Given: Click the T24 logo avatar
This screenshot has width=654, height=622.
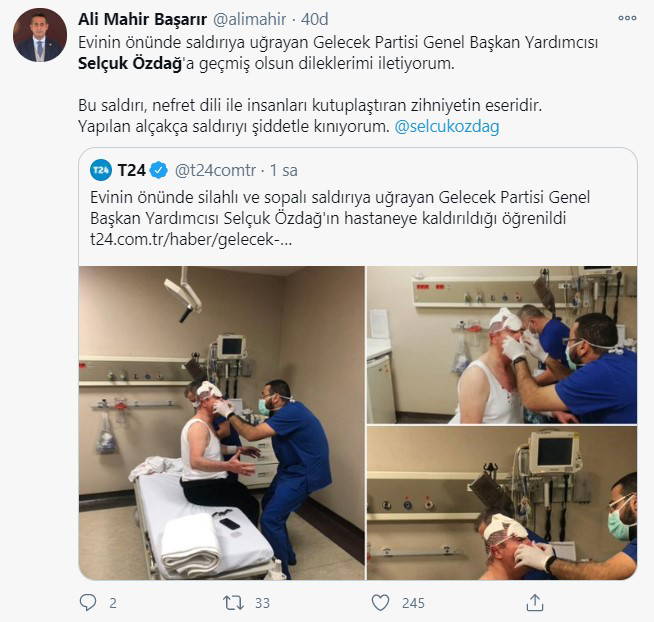Looking at the screenshot, I should tap(101, 170).
